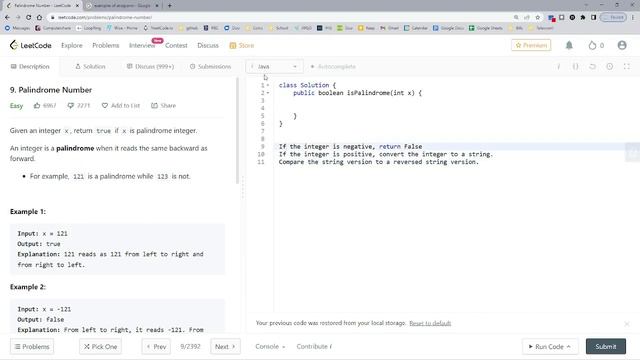
Task: Click the Easy difficulty label
Action: [16, 106]
